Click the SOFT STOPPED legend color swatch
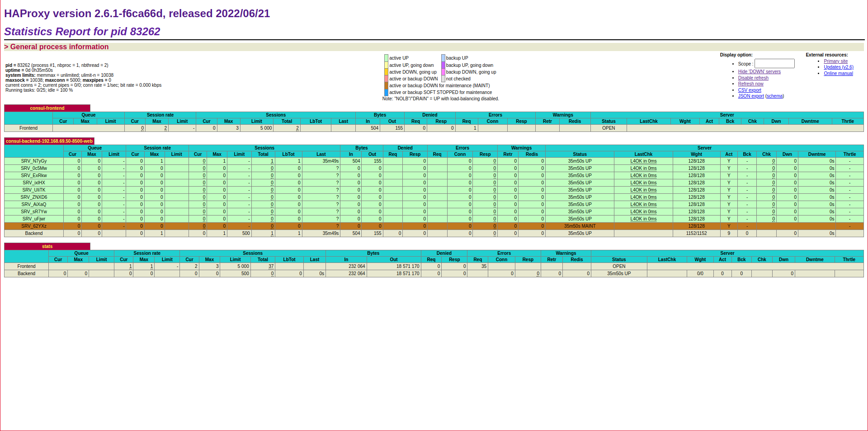 tap(386, 93)
